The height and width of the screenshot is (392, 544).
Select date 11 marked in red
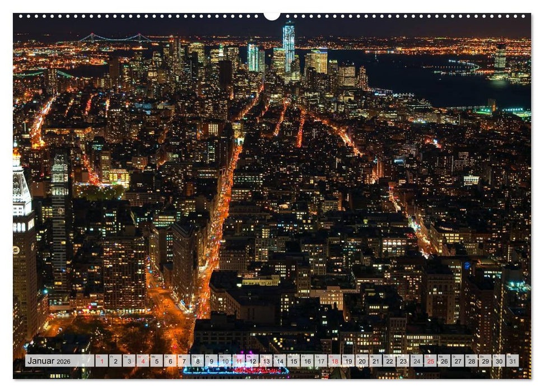[238, 361]
